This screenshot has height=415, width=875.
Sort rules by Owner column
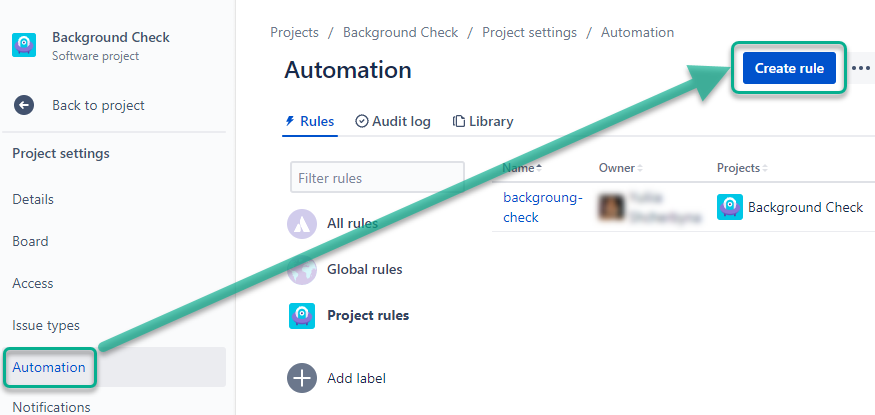(620, 167)
